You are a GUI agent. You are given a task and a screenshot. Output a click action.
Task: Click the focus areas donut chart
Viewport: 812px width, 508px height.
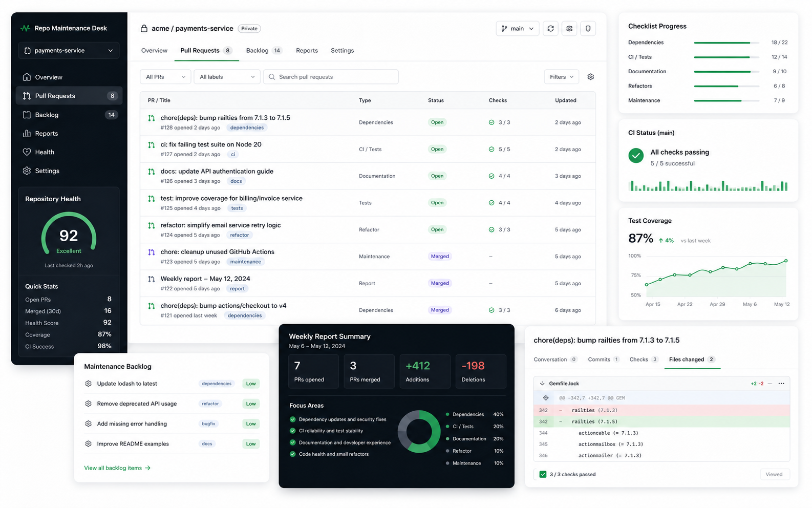pyautogui.click(x=419, y=431)
